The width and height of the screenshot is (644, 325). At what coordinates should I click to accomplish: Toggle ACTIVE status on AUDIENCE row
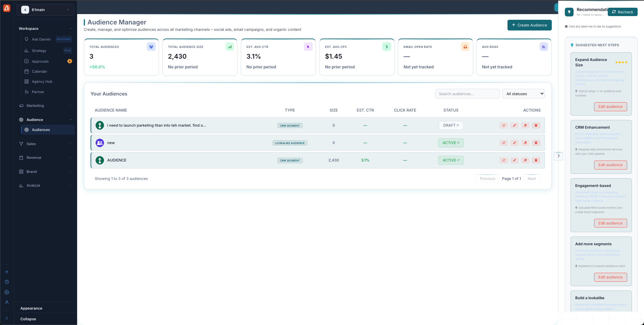tap(451, 160)
